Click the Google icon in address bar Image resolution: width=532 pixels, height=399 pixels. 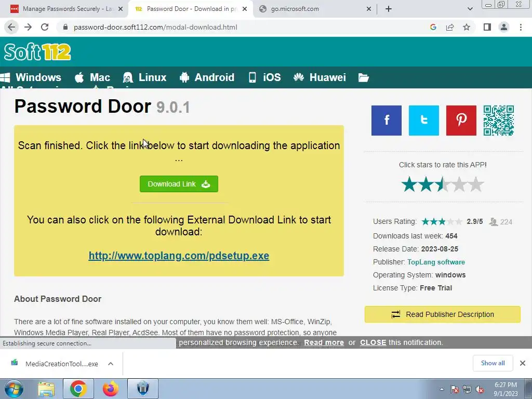(433, 27)
